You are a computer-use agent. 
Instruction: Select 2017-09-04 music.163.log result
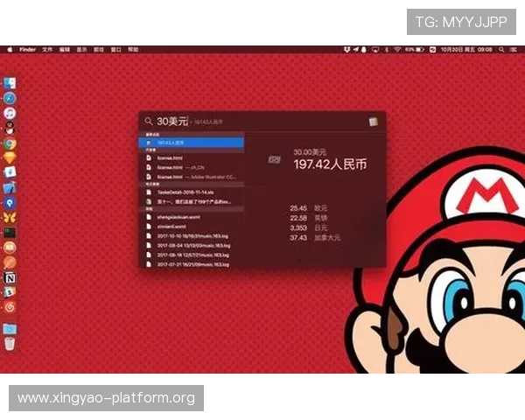[x=191, y=245]
